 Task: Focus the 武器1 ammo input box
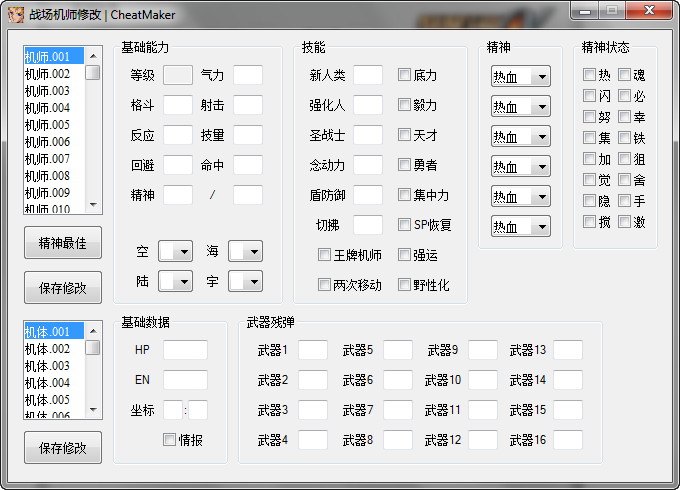pos(313,350)
